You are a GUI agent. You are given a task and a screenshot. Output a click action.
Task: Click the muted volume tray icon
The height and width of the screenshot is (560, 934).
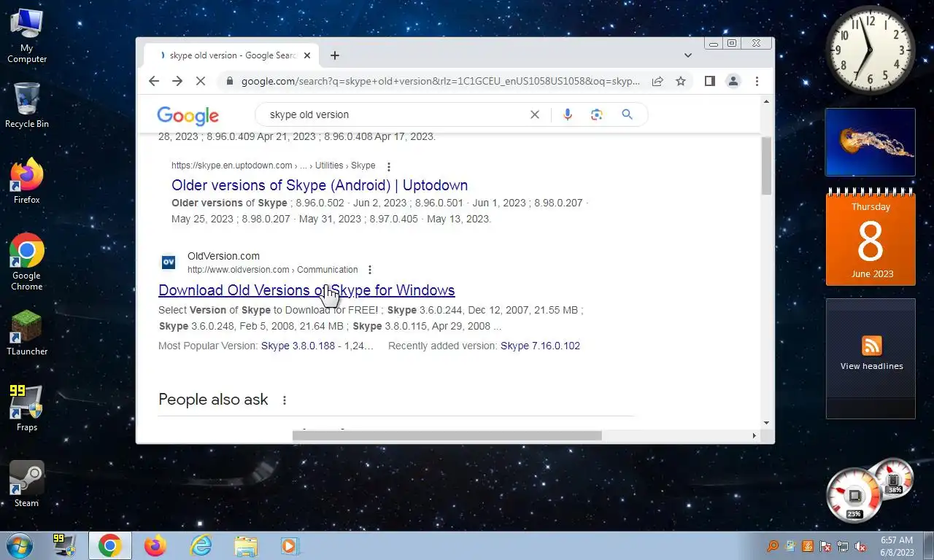[x=860, y=546]
